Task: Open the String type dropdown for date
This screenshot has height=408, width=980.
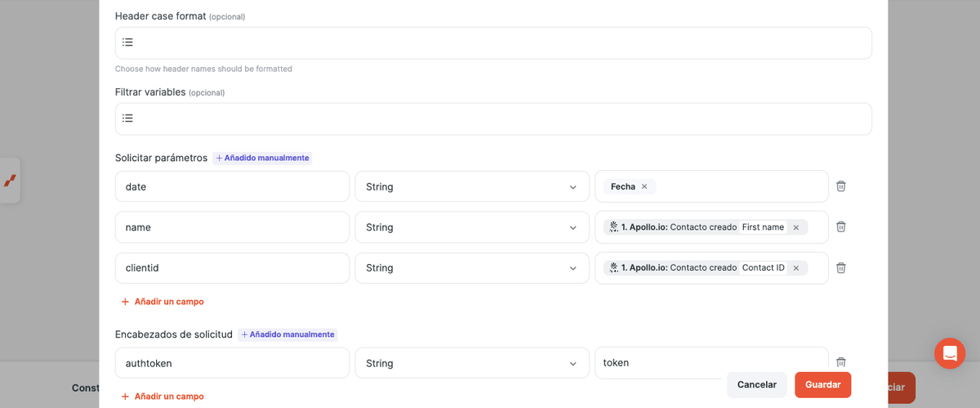Action: point(472,186)
